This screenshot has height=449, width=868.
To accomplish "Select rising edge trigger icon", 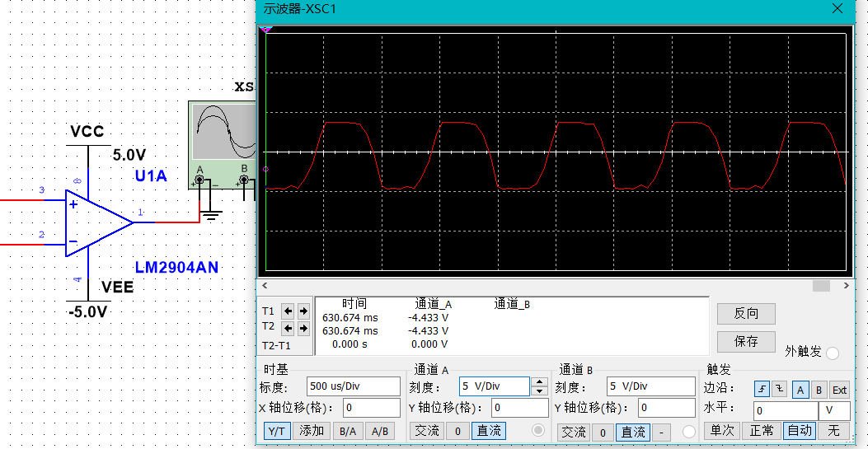I will click(x=762, y=390).
